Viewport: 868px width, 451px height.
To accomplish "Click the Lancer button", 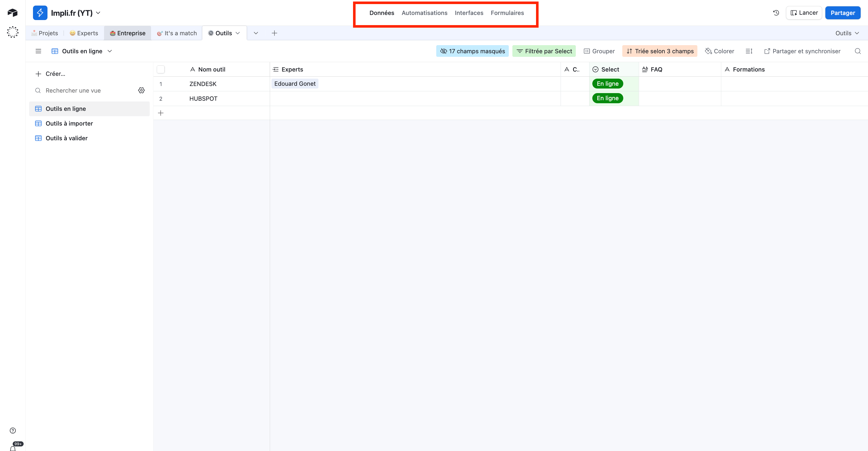I will point(804,13).
